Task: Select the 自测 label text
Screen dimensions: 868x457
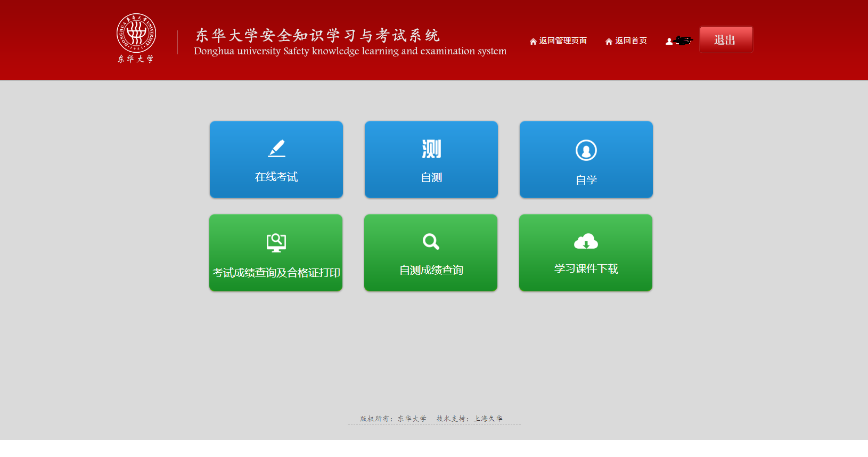Action: pyautogui.click(x=431, y=177)
